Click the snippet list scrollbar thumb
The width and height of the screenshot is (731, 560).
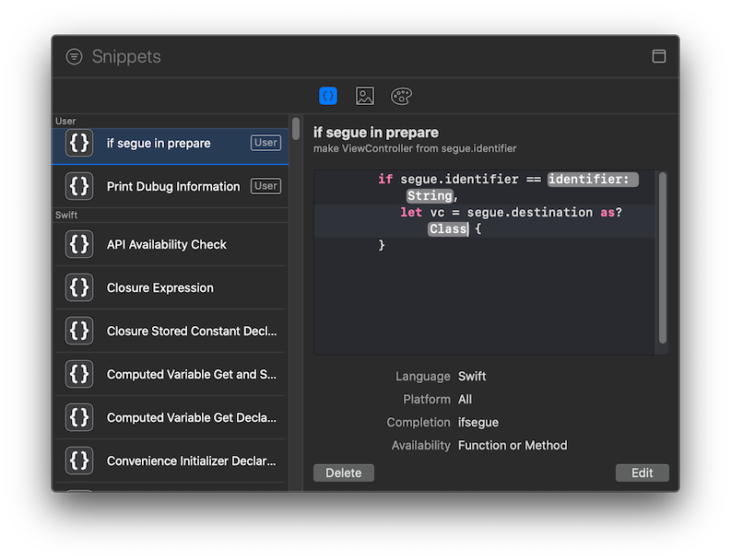(296, 129)
